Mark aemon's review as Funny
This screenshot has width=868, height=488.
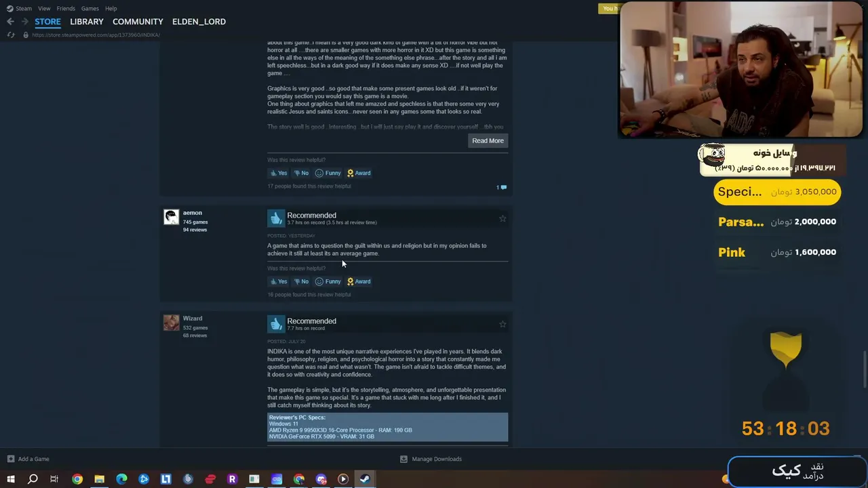pyautogui.click(x=328, y=281)
